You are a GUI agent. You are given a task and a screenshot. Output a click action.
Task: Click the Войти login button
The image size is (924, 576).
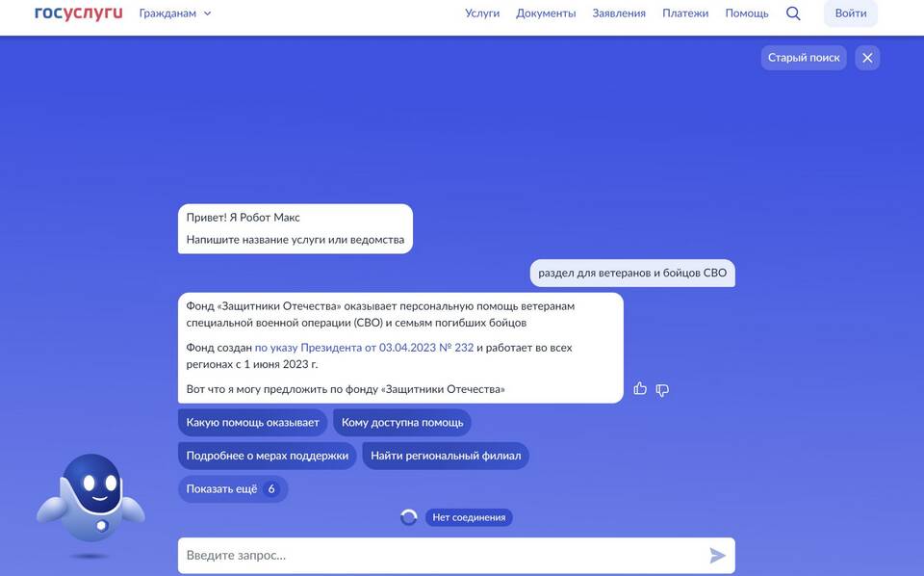point(850,13)
